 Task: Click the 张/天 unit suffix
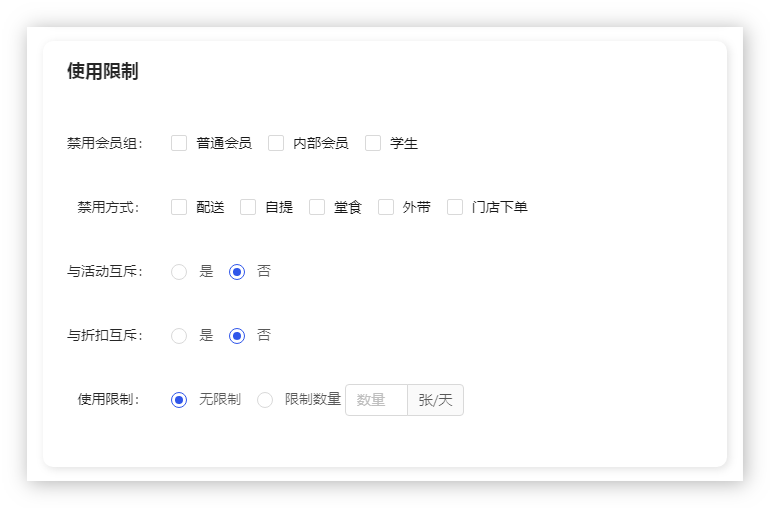click(x=435, y=400)
